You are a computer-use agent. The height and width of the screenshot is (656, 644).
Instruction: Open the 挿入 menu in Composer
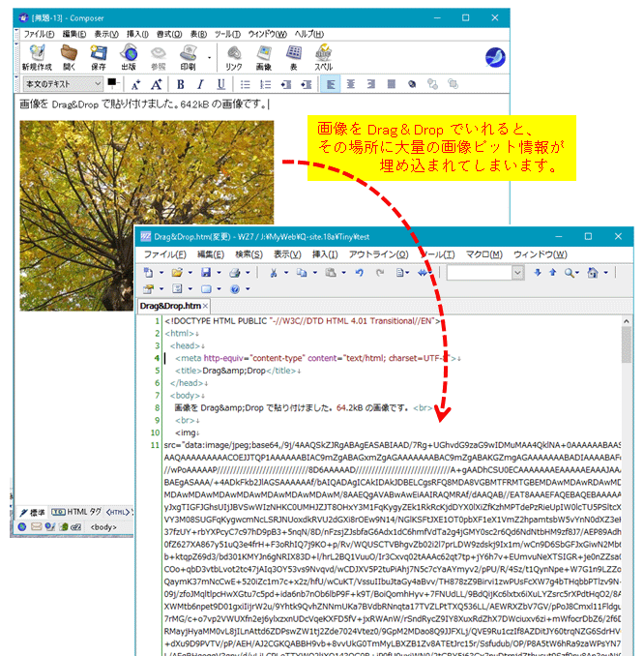pos(137,34)
